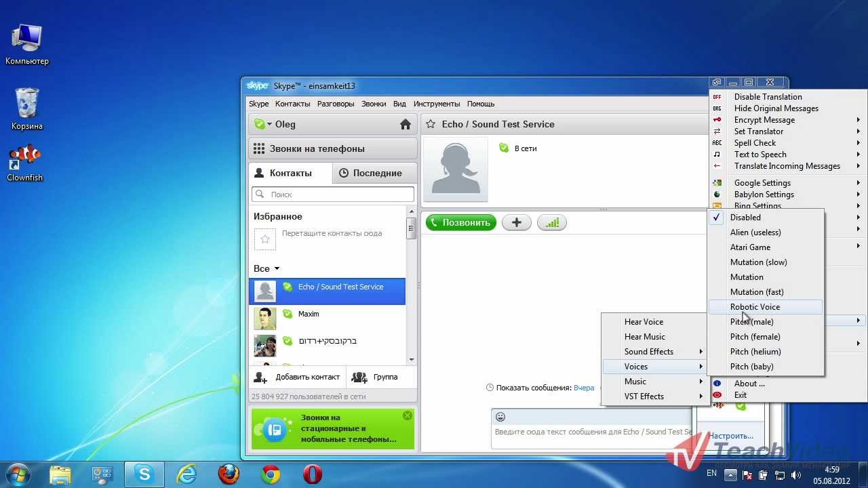Click the Google Settings icon
The image size is (868, 488).
click(717, 183)
